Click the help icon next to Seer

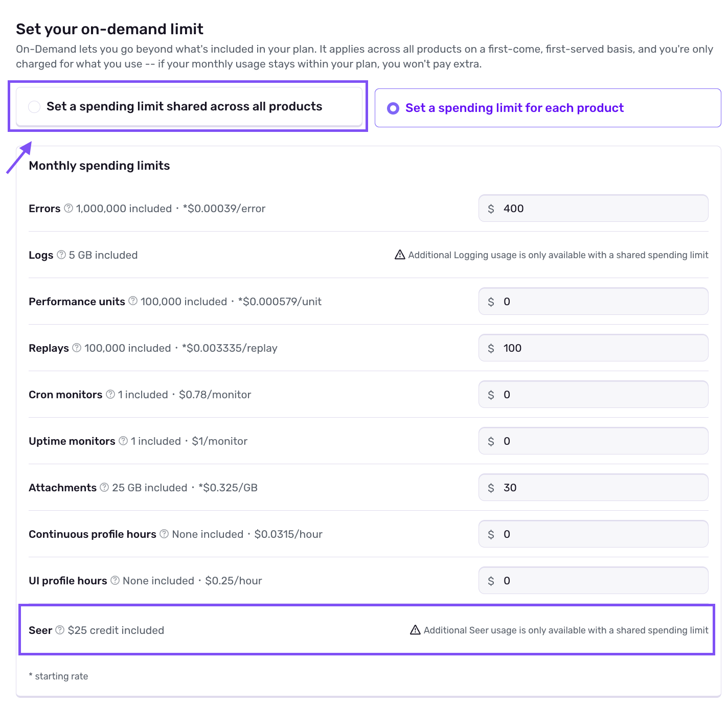60,630
